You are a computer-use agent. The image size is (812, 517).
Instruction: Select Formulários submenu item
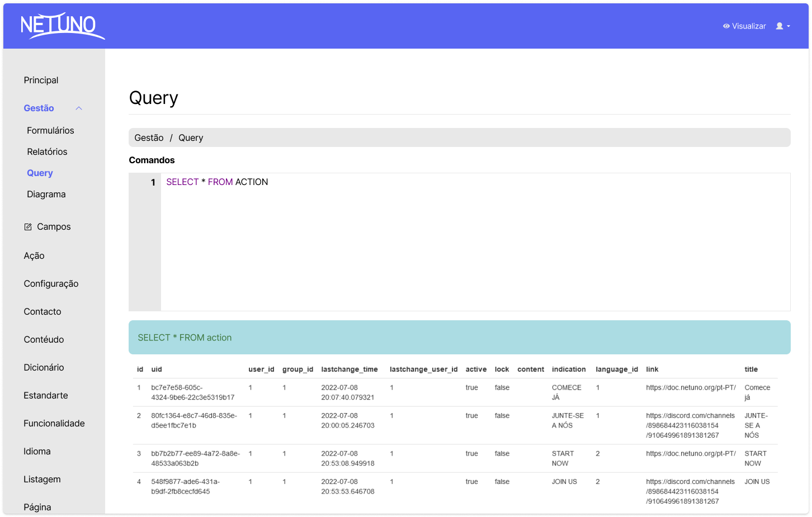click(50, 131)
